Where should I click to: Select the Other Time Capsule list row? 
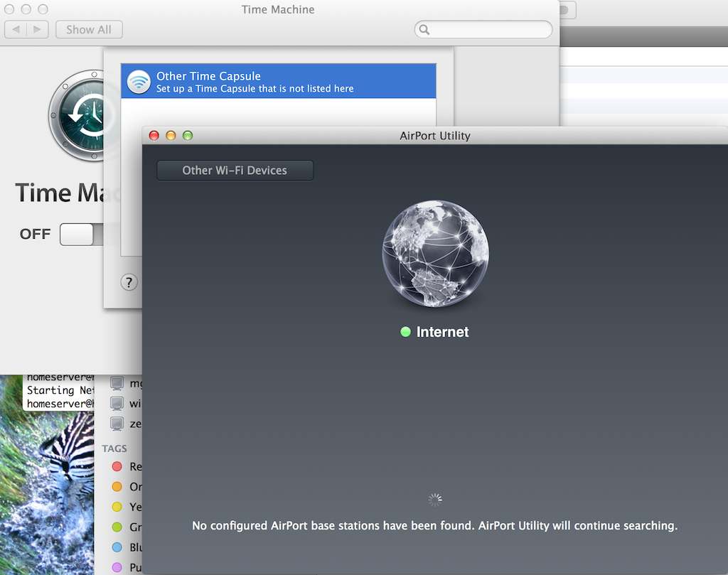point(278,81)
